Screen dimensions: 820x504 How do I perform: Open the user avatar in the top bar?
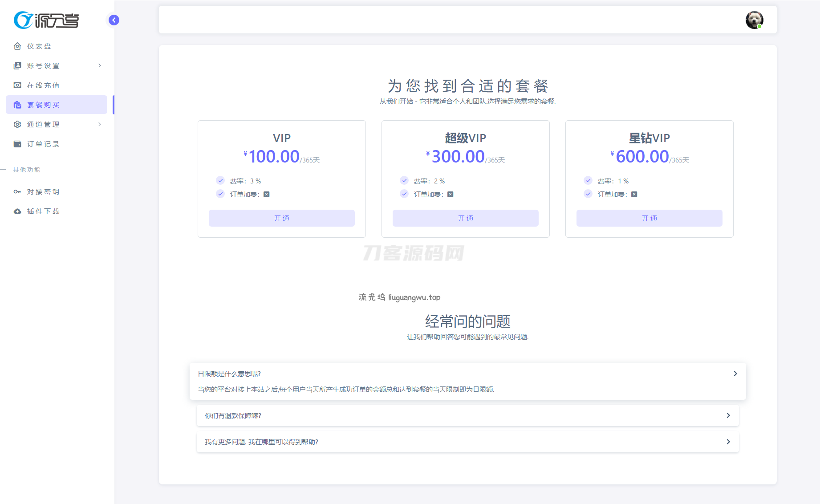pos(754,20)
